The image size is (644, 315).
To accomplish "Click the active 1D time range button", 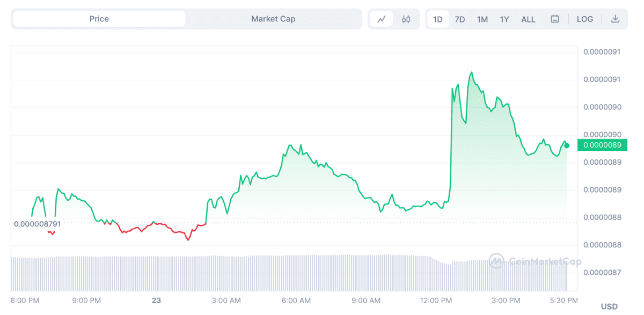I will point(438,18).
